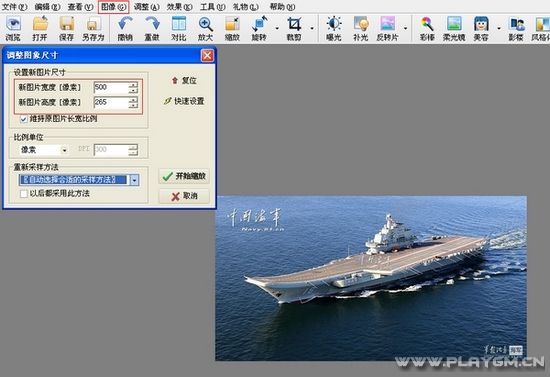
Task: Enable the 以后都采用此方法 checkbox
Action: [24, 194]
